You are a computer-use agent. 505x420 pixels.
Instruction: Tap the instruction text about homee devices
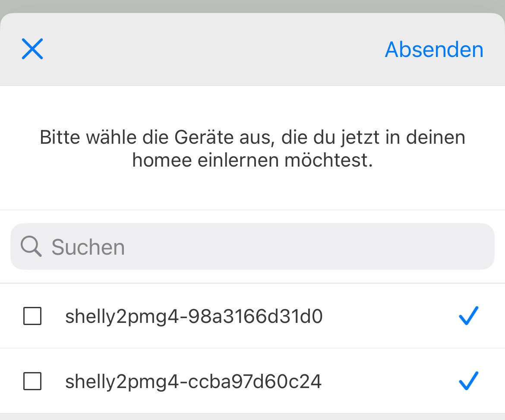(x=252, y=149)
